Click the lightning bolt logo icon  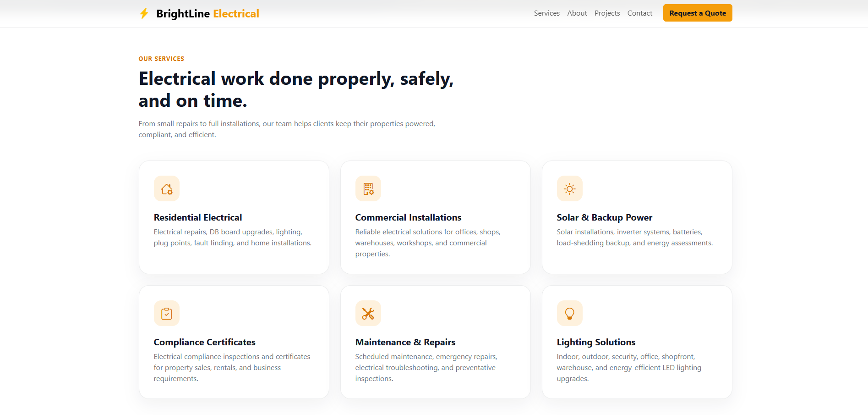click(144, 13)
